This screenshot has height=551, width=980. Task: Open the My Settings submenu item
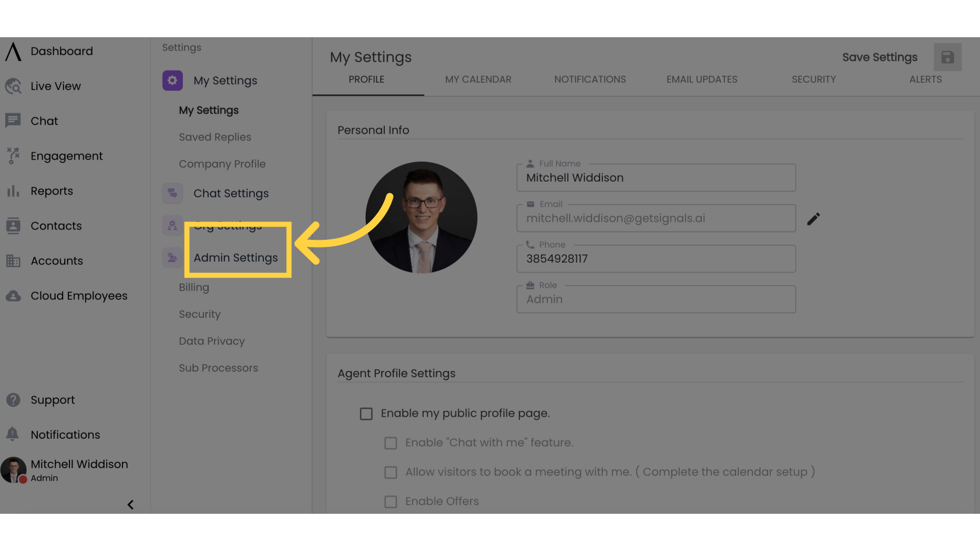coord(209,110)
